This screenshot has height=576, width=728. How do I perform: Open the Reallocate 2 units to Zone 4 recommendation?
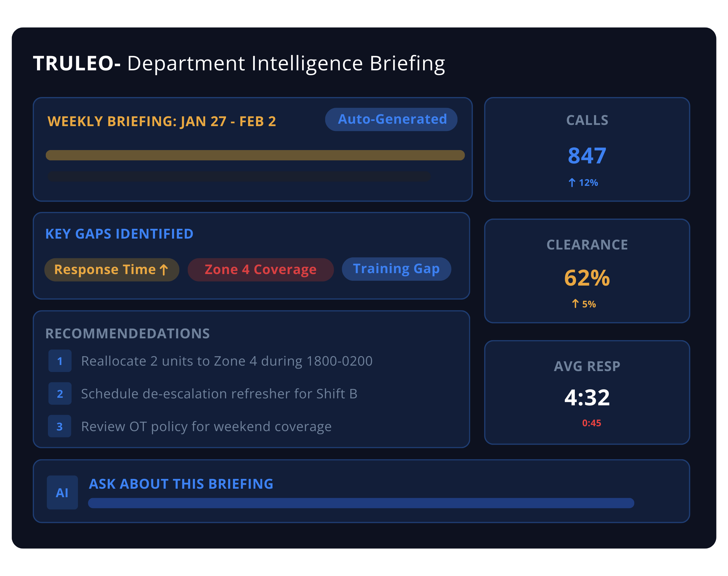(x=227, y=361)
